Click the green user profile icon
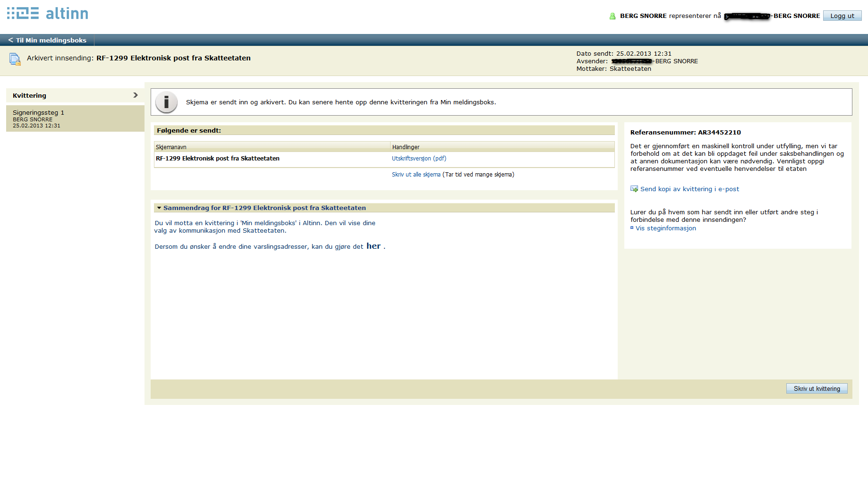Image resolution: width=868 pixels, height=480 pixels. (x=613, y=16)
